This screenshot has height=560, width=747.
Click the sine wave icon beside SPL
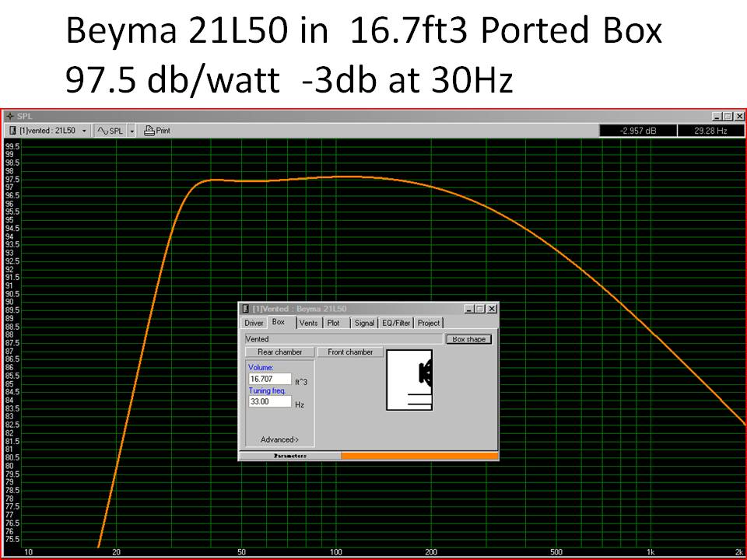click(103, 131)
